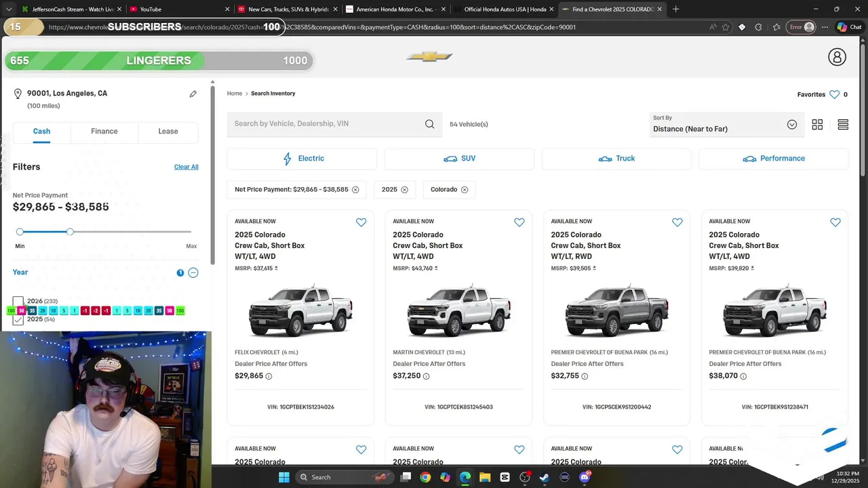868x488 pixels.
Task: Open Copilot Chat in browser toolbar
Action: (848, 27)
